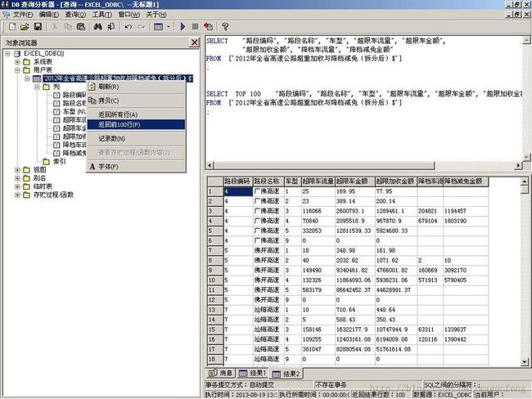
Task: Redo the last edit
Action: click(141, 26)
